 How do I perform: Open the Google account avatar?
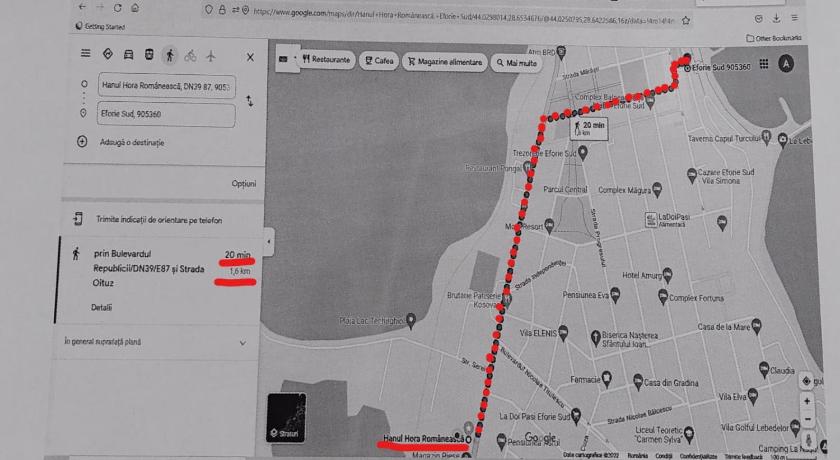(x=786, y=64)
